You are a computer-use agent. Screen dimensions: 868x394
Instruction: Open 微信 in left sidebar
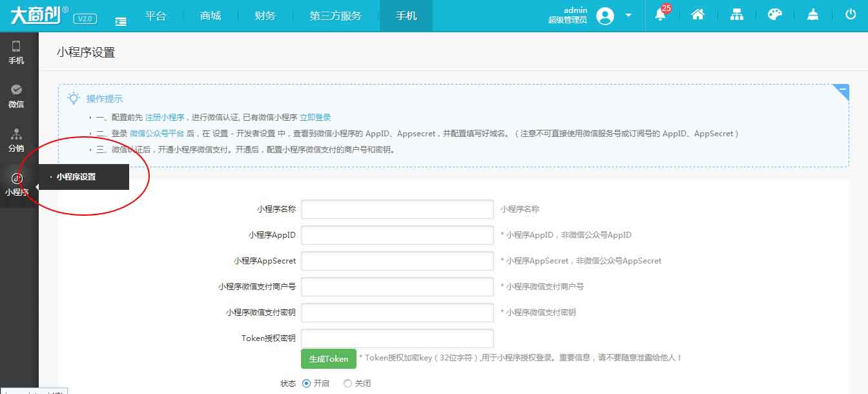click(x=16, y=96)
